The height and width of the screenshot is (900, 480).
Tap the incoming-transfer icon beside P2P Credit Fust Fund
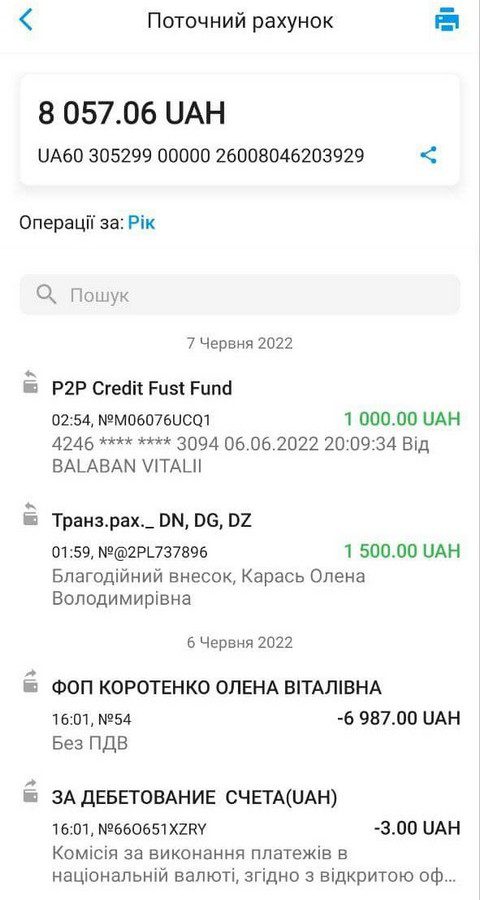[x=30, y=382]
